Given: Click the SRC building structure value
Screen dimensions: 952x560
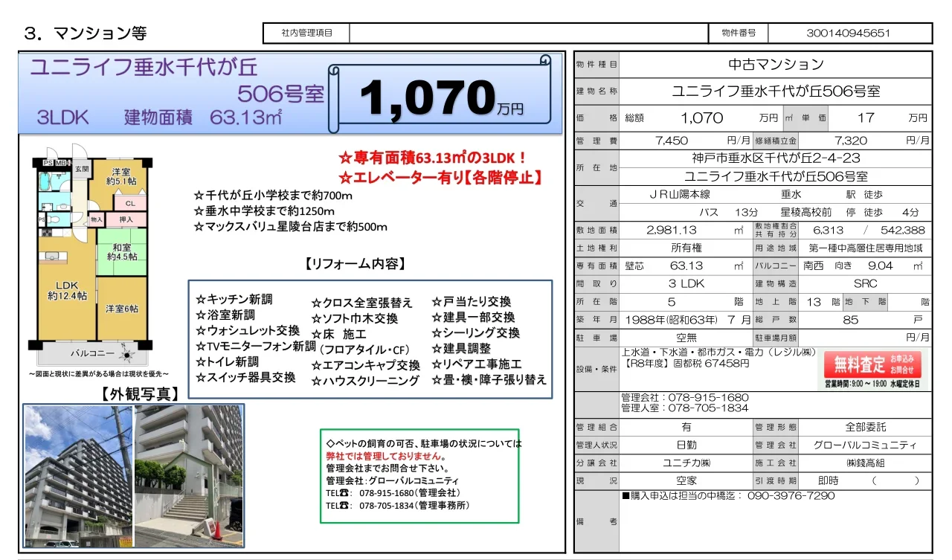Looking at the screenshot, I should [865, 283].
